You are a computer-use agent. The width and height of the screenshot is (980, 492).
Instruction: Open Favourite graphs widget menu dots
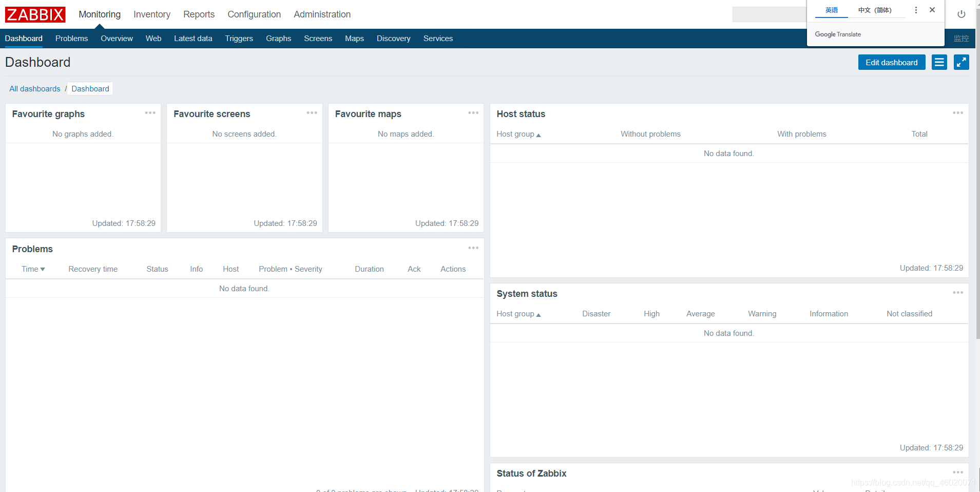[150, 113]
